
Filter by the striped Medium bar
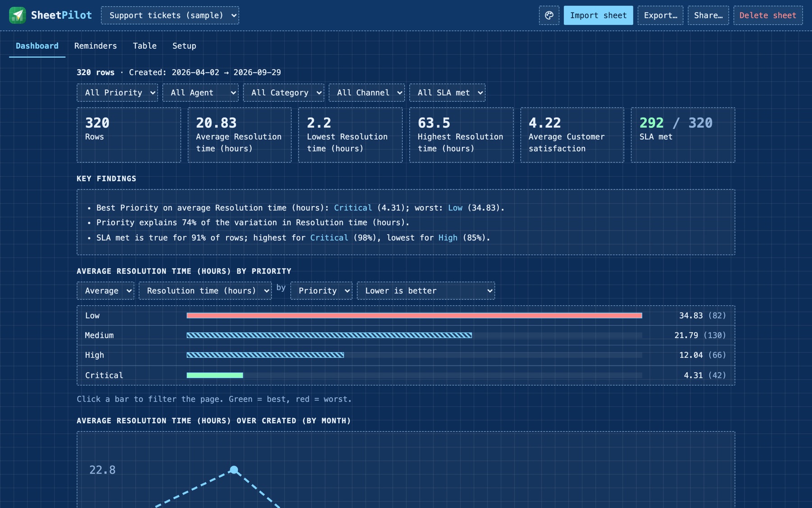[x=329, y=336]
